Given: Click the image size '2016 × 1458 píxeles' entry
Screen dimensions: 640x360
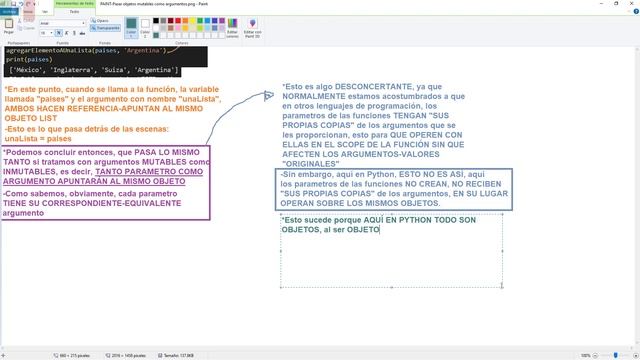Looking at the screenshot, I should point(126,356).
